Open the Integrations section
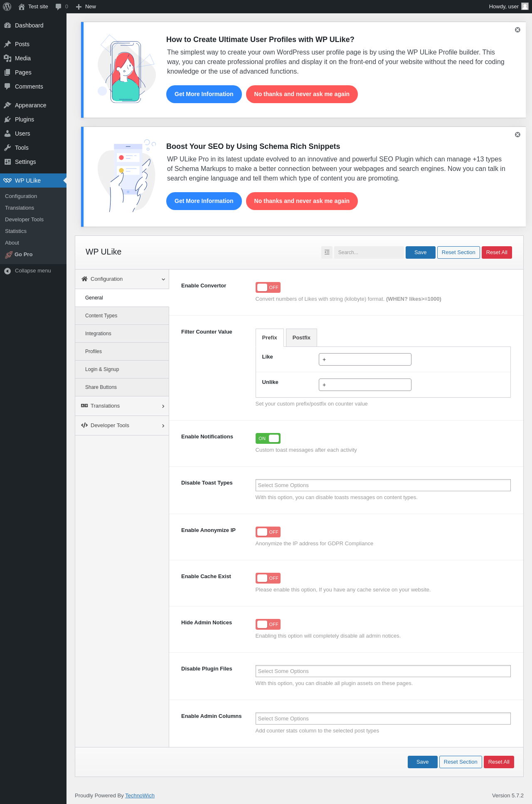The width and height of the screenshot is (532, 804). click(122, 334)
